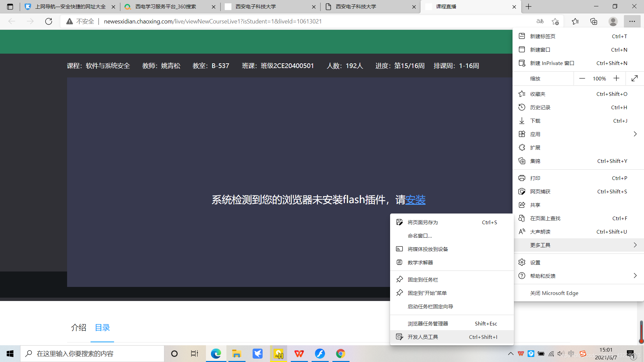Open the vertical tabs actions icon
Viewport: 644px width, 362px height.
click(10, 7)
